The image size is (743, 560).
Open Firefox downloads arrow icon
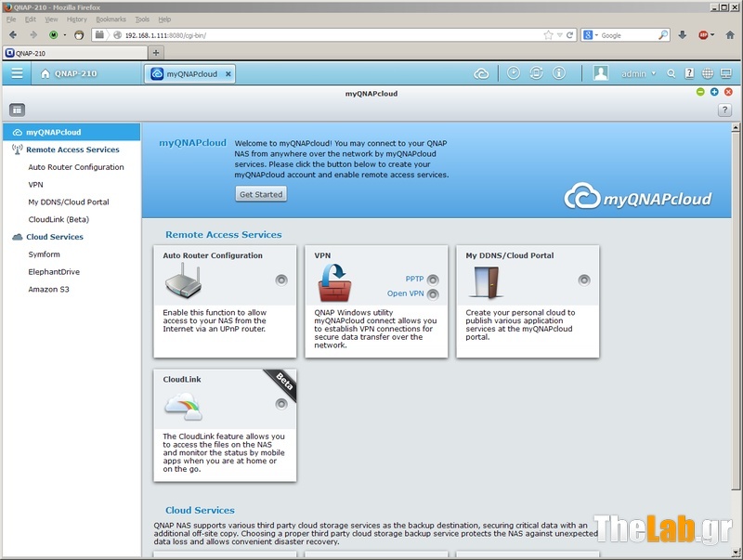[683, 35]
